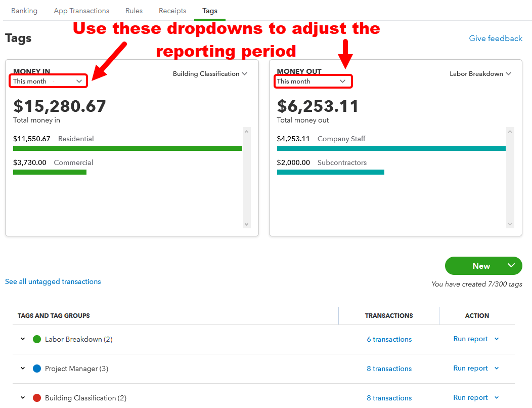Open Labor Breakdown 6 transactions link
The width and height of the screenshot is (532, 408).
click(389, 339)
